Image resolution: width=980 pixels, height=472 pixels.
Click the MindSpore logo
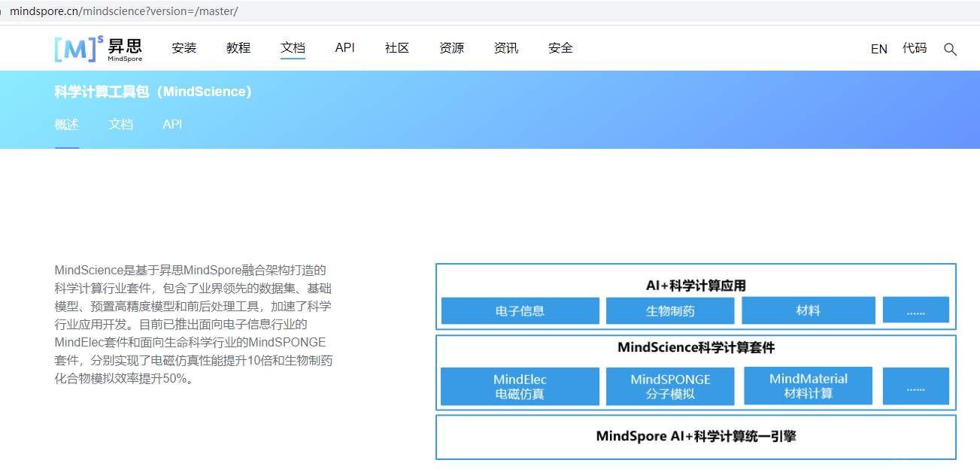click(99, 48)
